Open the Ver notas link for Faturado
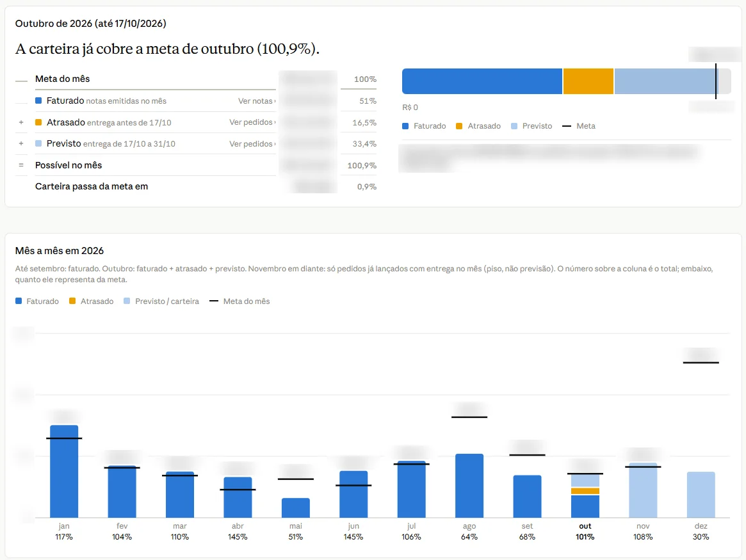This screenshot has height=560, width=746. point(257,100)
